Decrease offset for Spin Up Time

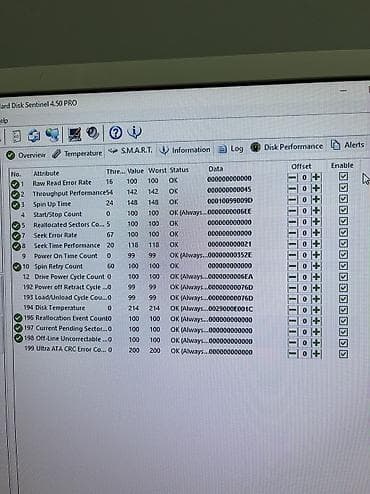point(292,200)
